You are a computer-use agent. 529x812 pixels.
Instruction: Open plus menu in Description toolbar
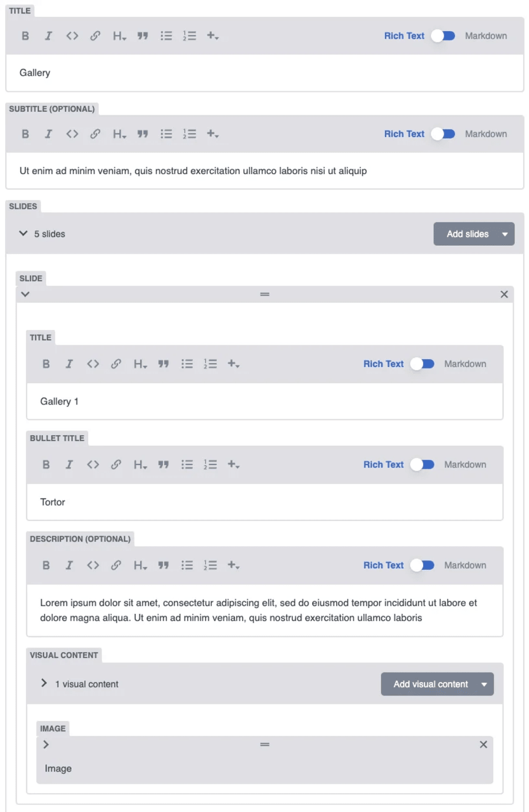click(233, 565)
